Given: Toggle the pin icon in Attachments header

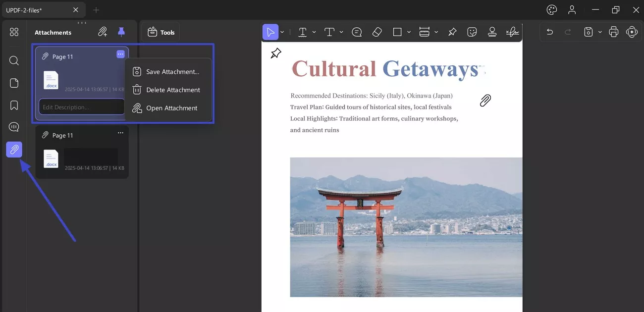Looking at the screenshot, I should (x=121, y=32).
